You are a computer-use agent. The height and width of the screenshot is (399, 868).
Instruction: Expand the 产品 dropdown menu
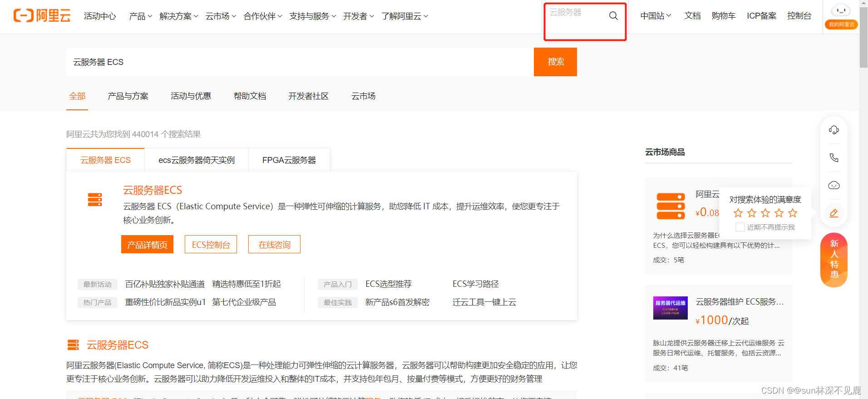point(140,16)
